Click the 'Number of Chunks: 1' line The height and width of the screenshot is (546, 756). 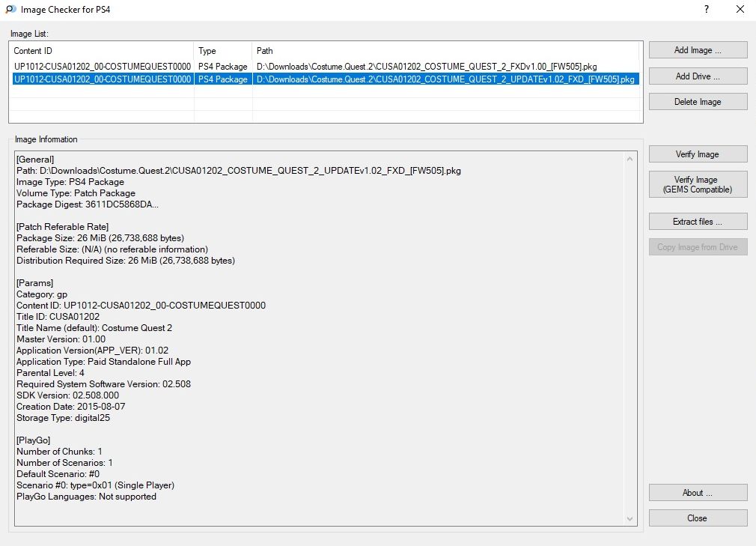[59, 452]
